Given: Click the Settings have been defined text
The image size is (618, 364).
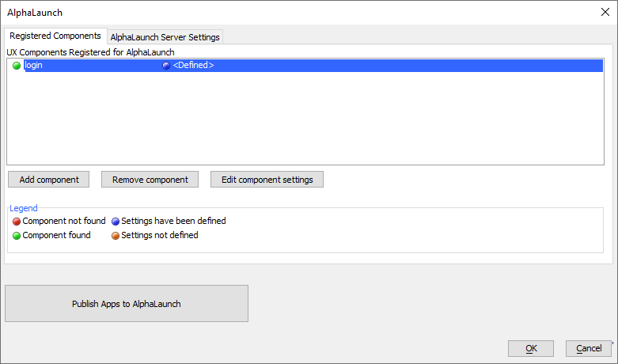Looking at the screenshot, I should [173, 221].
